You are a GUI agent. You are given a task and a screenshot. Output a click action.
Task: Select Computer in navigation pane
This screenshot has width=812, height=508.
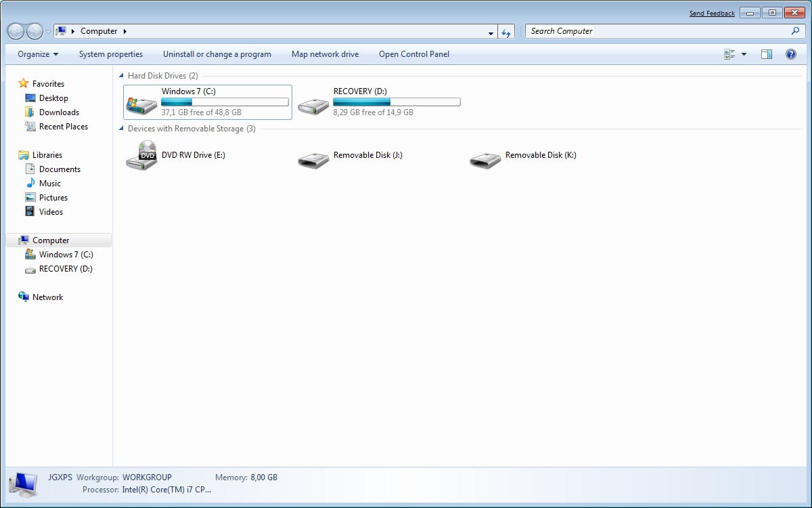[x=58, y=240]
